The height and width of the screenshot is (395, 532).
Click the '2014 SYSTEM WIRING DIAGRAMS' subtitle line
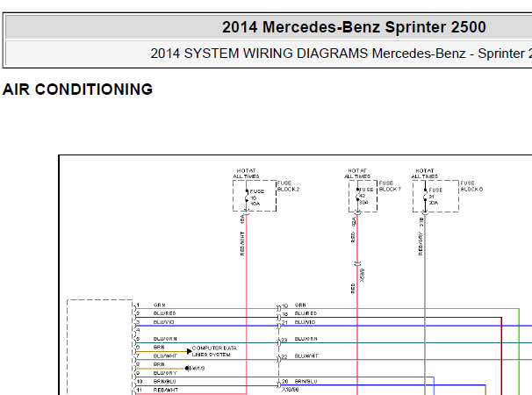[x=341, y=54]
